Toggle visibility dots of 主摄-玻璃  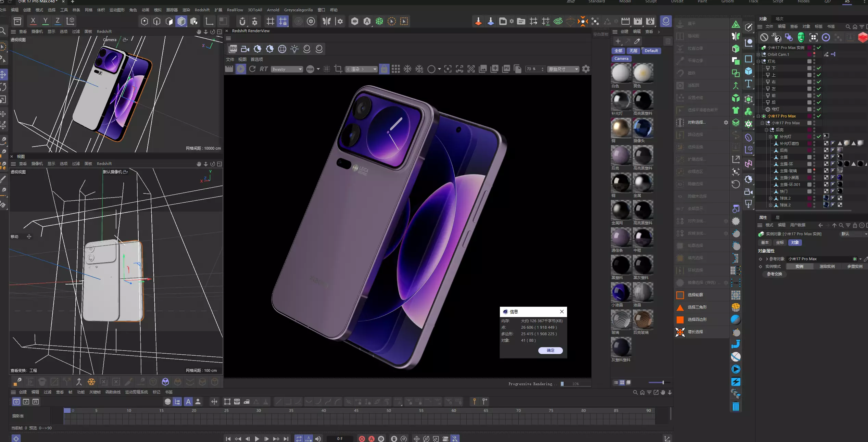coord(814,171)
